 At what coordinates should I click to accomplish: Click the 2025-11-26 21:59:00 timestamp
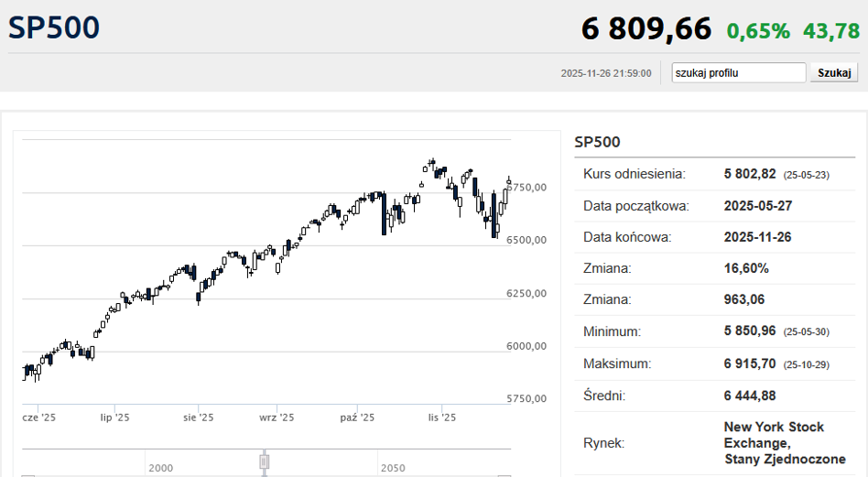606,74
